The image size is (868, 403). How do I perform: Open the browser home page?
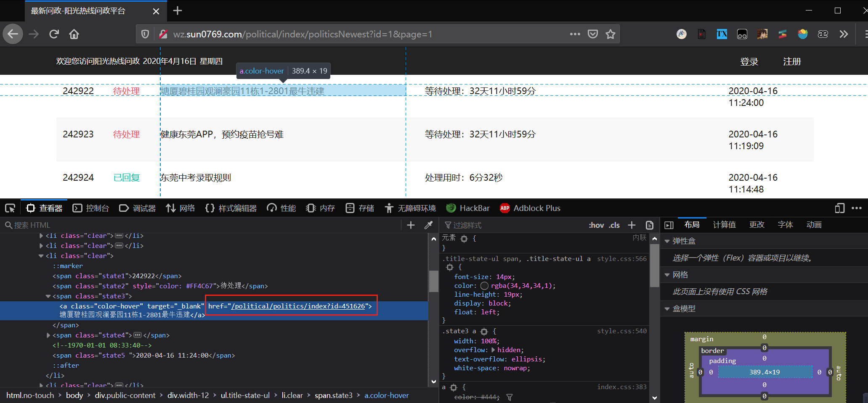[x=74, y=34]
